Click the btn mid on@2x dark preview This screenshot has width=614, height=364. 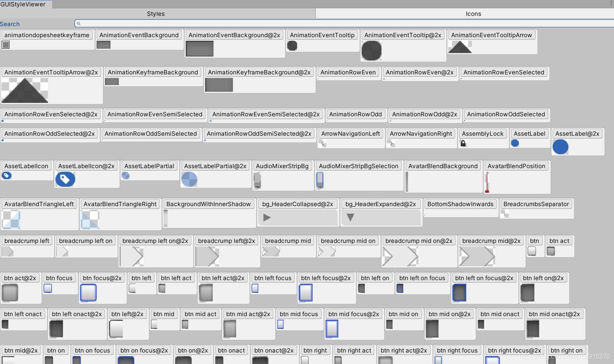432,329
